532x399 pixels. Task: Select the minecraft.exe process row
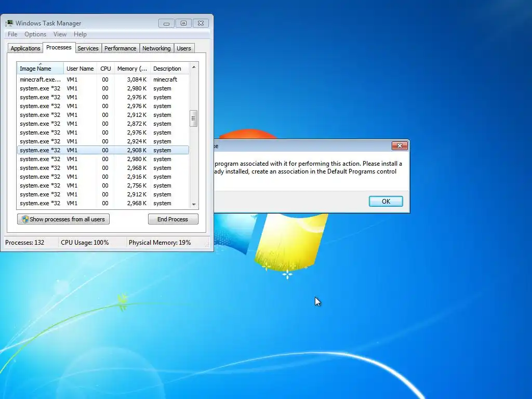pyautogui.click(x=103, y=79)
